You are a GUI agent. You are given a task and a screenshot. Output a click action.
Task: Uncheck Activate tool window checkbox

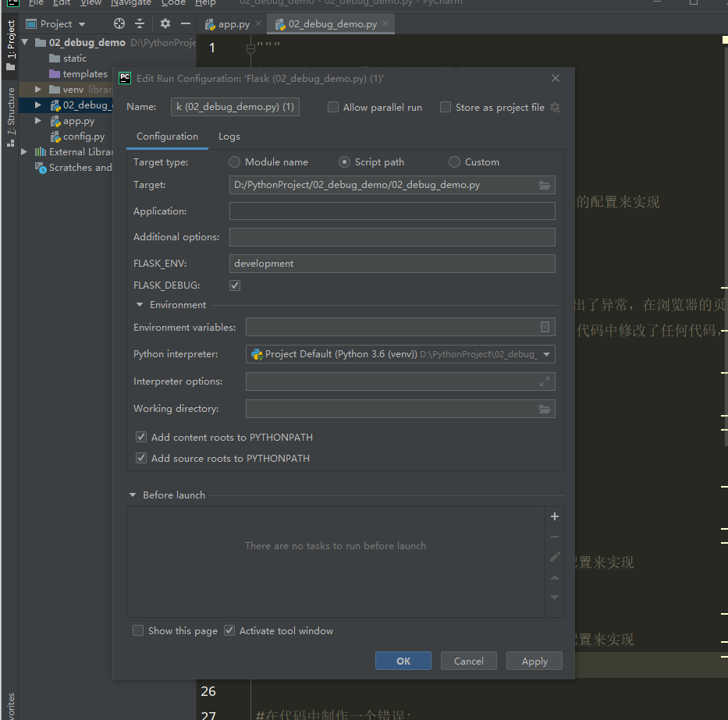tap(229, 630)
